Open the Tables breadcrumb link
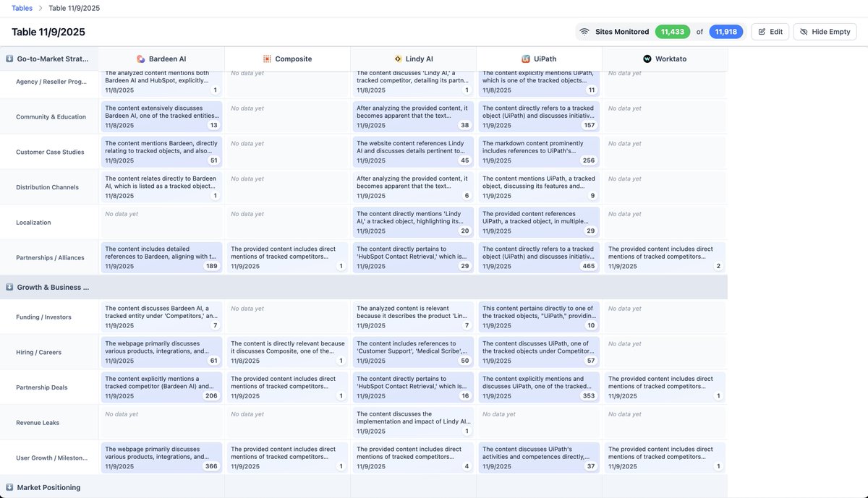Screen dimensions: 868x498 point(22,8)
